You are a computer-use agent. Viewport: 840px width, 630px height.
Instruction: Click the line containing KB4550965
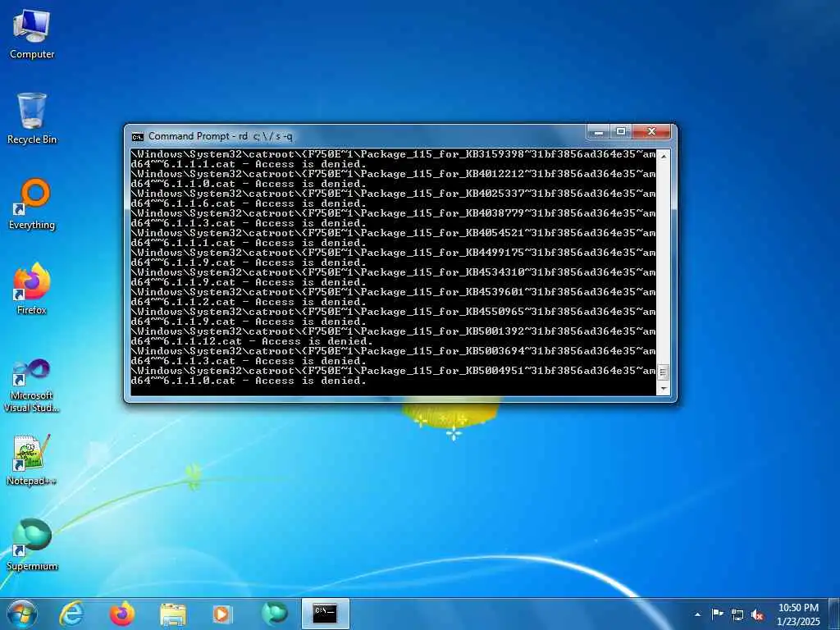click(393, 312)
